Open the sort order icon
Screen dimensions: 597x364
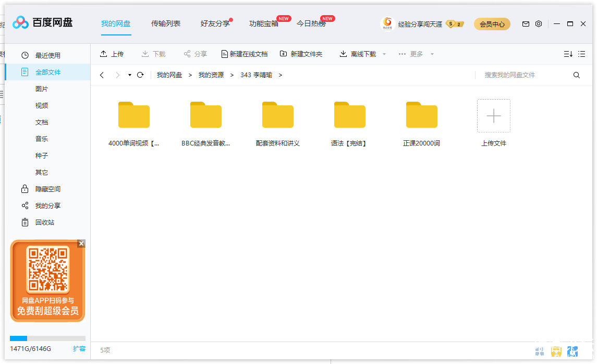point(568,54)
